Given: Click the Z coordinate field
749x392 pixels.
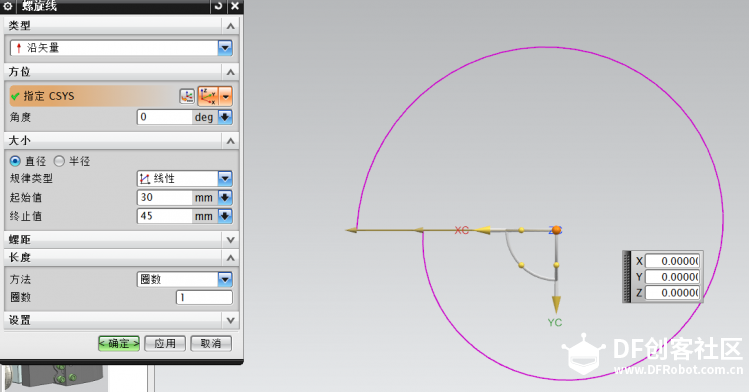Looking at the screenshot, I should pyautogui.click(x=672, y=293).
